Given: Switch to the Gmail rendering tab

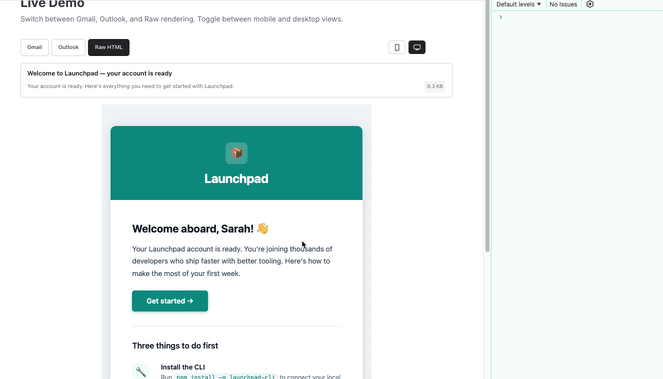Looking at the screenshot, I should [x=35, y=47].
